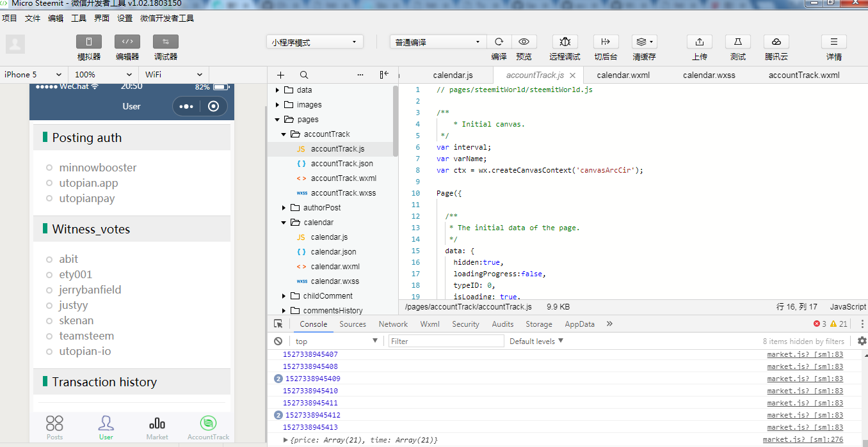Click the compile (编译) refresh icon
Viewport: 868px width, 447px height.
(499, 42)
